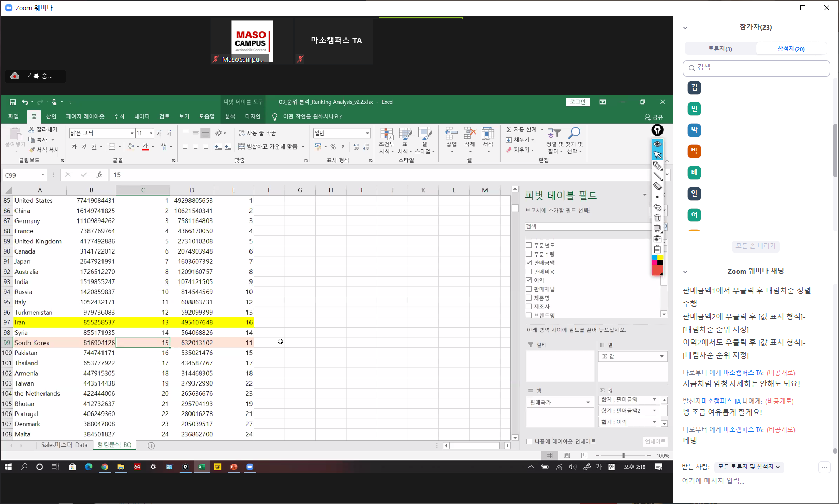Image resolution: width=839 pixels, height=504 pixels.
Task: Click the red color swatch in annotation toolbar
Action: 657,271
